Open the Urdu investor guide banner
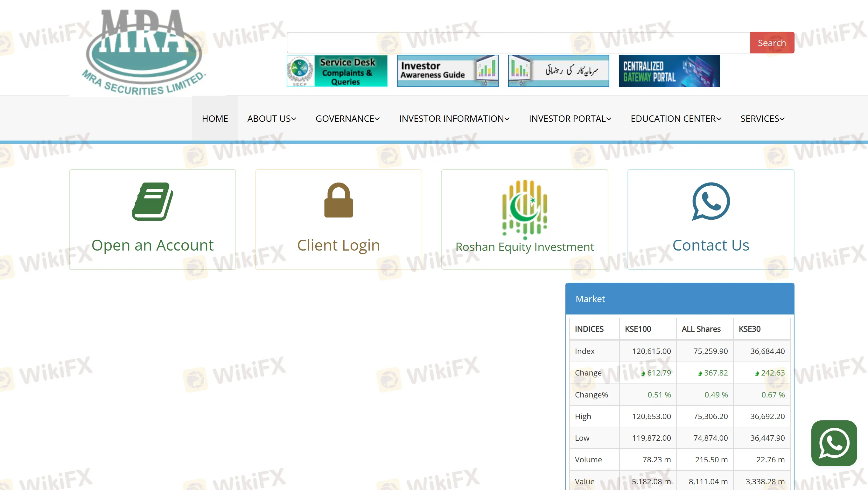Viewport: 868px width, 490px height. pyautogui.click(x=559, y=71)
